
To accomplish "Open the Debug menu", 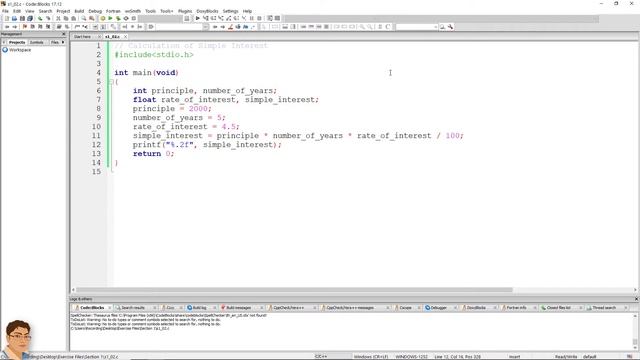I will pyautogui.click(x=95, y=11).
